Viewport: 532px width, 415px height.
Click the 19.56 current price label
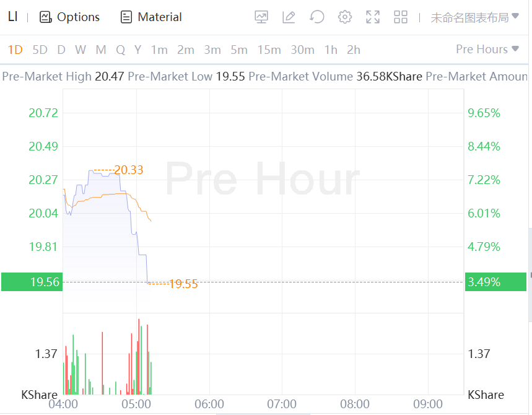point(31,282)
